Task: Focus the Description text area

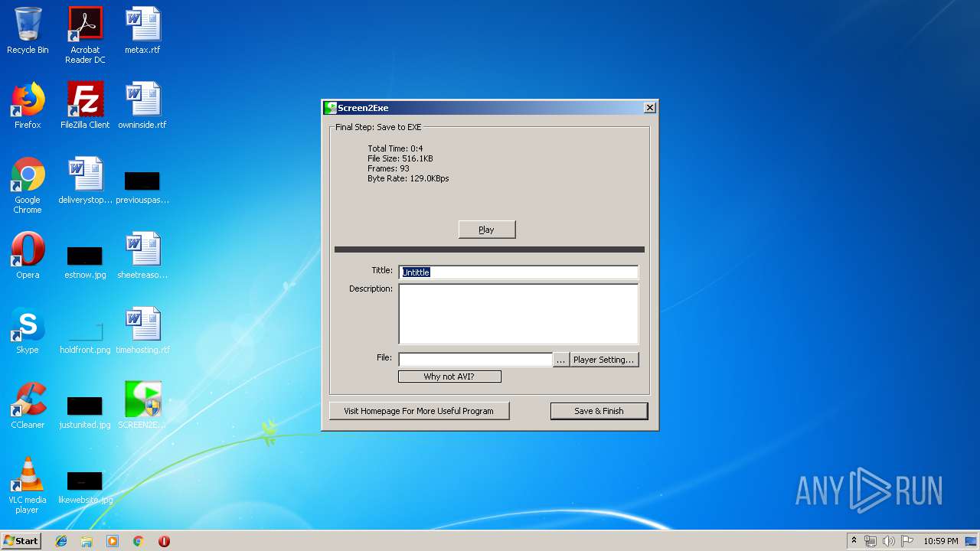Action: [x=518, y=314]
